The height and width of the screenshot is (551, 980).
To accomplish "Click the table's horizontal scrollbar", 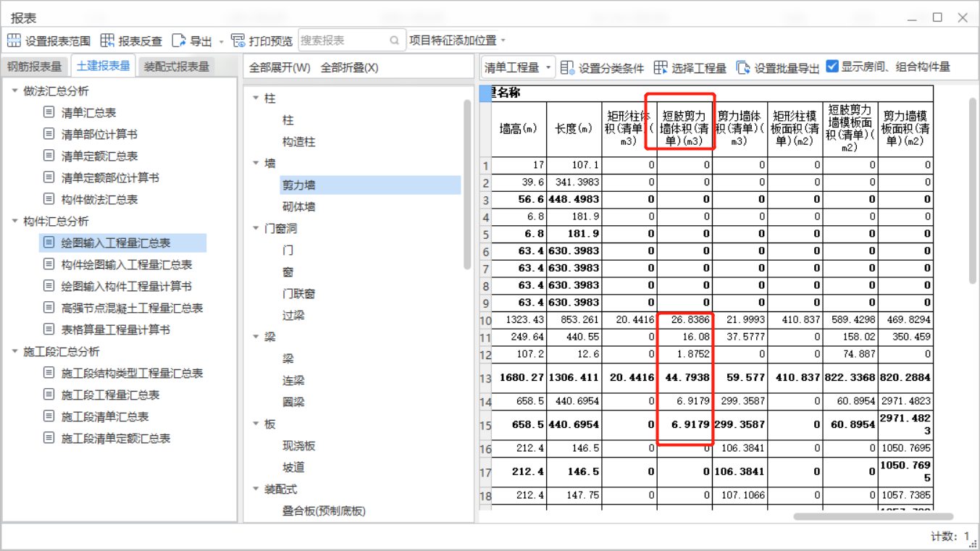I will pyautogui.click(x=873, y=516).
